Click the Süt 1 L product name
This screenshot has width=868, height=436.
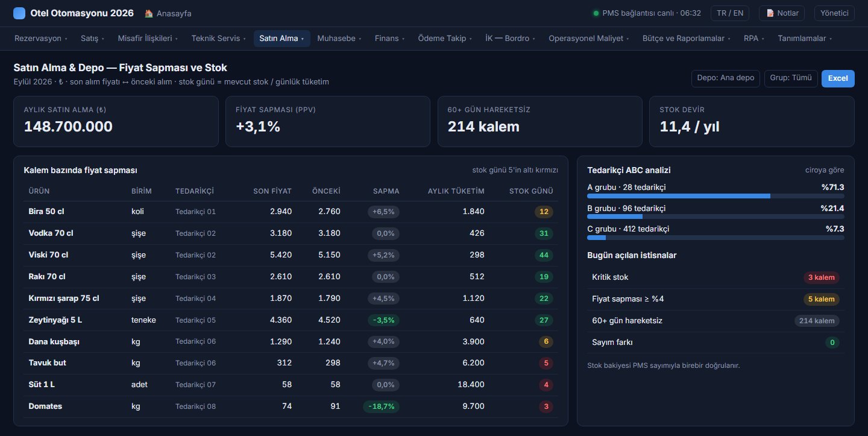(x=42, y=385)
